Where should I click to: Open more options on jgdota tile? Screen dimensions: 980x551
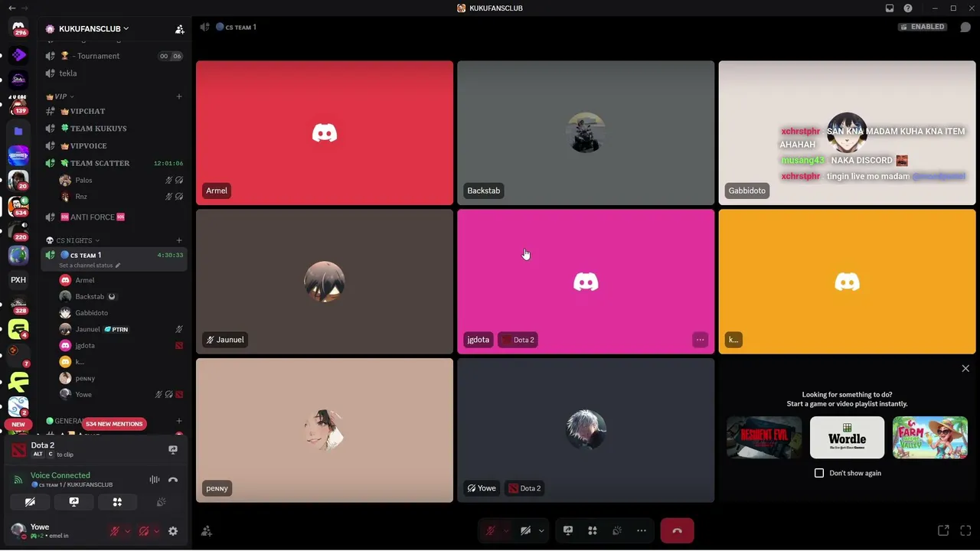(x=700, y=340)
